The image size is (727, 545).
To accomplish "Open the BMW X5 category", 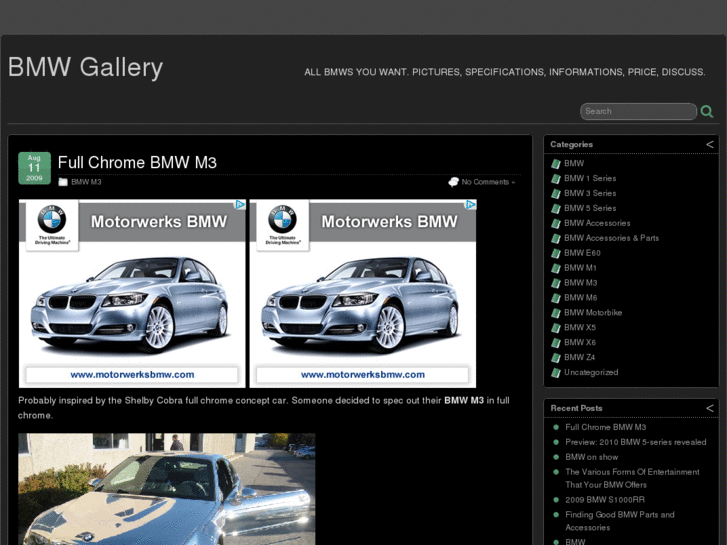I will coord(580,327).
